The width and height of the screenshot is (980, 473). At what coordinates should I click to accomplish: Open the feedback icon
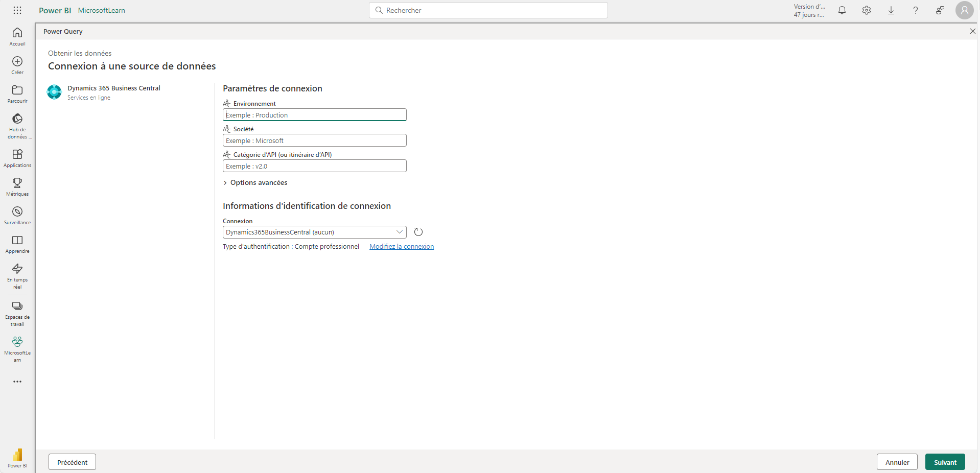tap(940, 10)
